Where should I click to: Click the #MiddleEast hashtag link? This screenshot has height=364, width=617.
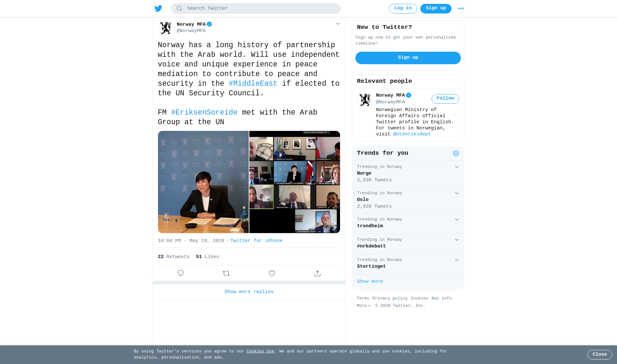(x=253, y=84)
